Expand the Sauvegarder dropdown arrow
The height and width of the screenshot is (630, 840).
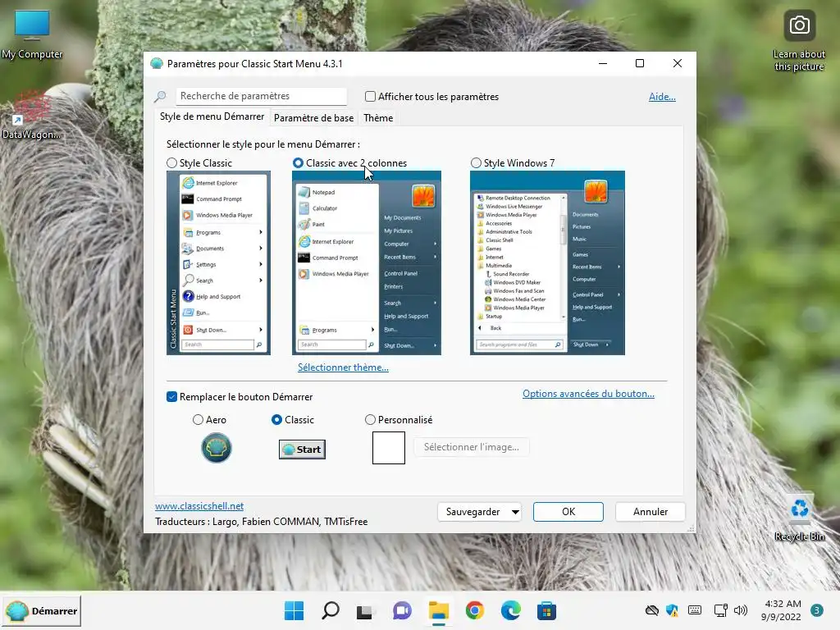click(515, 512)
